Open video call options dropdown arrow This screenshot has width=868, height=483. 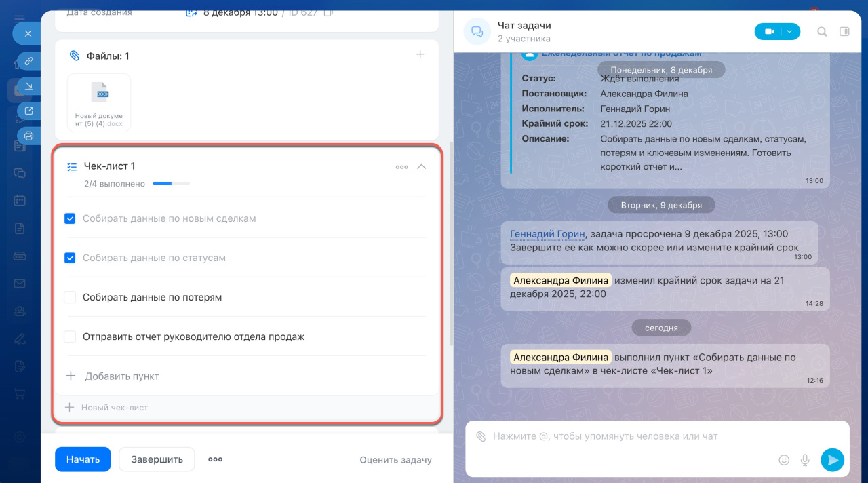pyautogui.click(x=789, y=32)
